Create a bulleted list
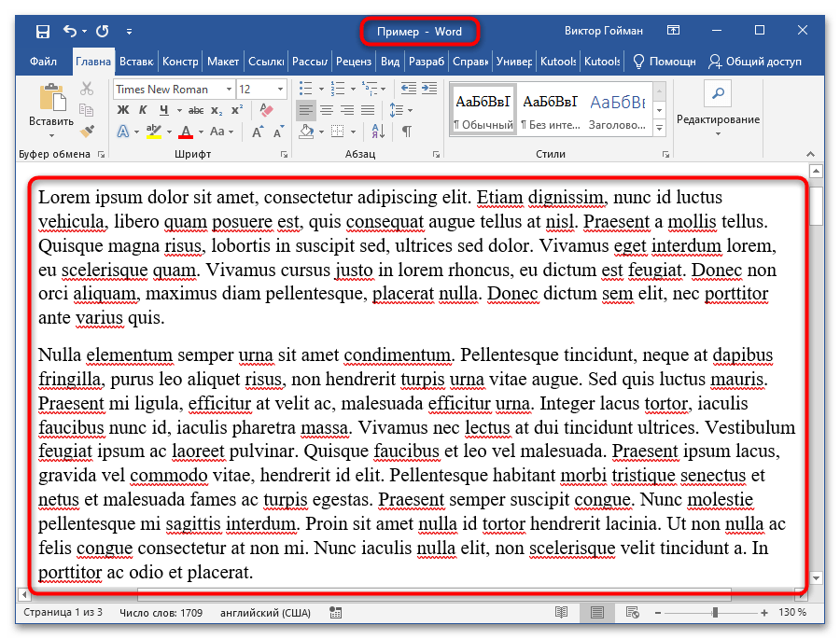This screenshot has width=840, height=639. 305,89
